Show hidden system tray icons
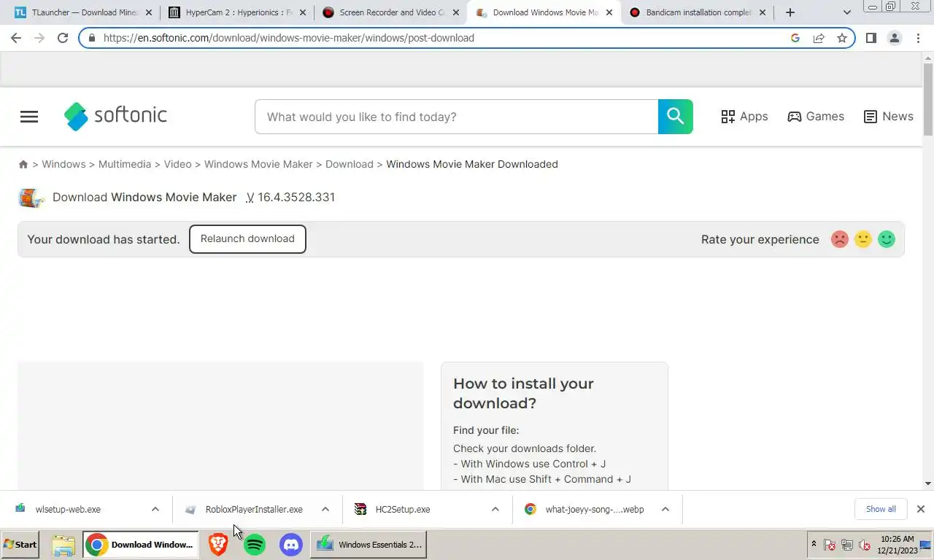This screenshot has width=934, height=560. [x=814, y=545]
